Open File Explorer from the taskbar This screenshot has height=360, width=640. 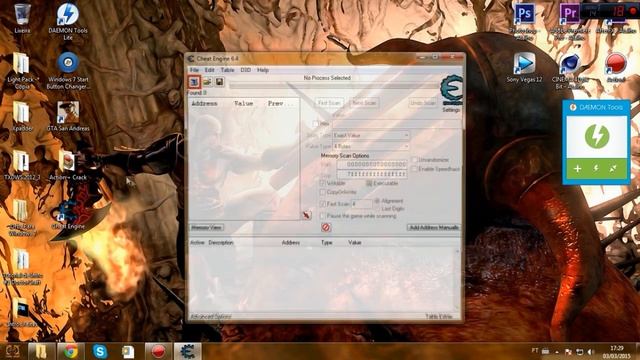[x=41, y=351]
